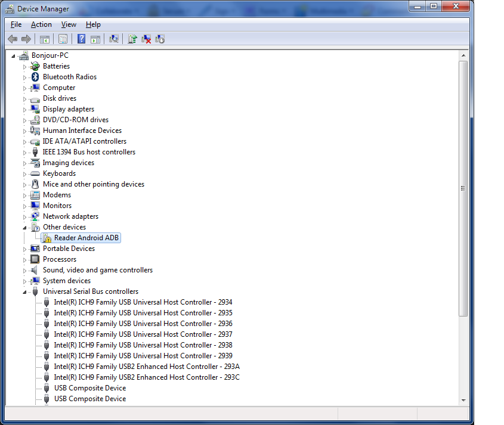Select the Disk drives icon
The height and width of the screenshot is (425, 504).
tap(35, 100)
